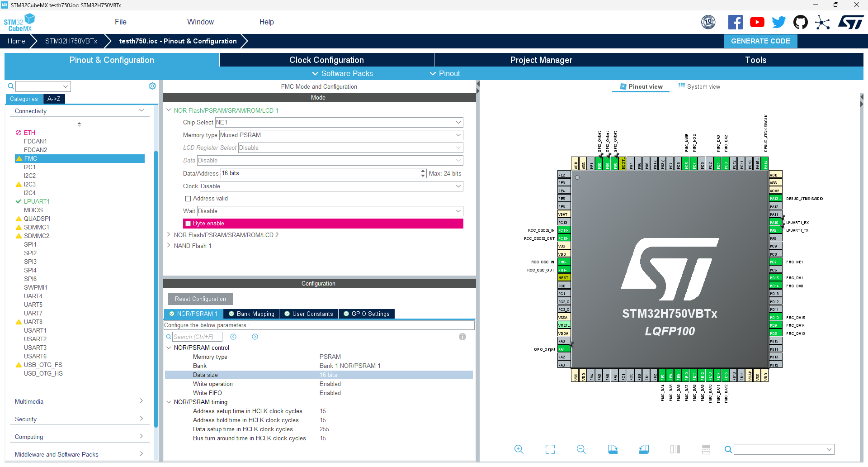Go to previous search result arrow
The width and height of the screenshot is (868, 467).
[x=233, y=337]
